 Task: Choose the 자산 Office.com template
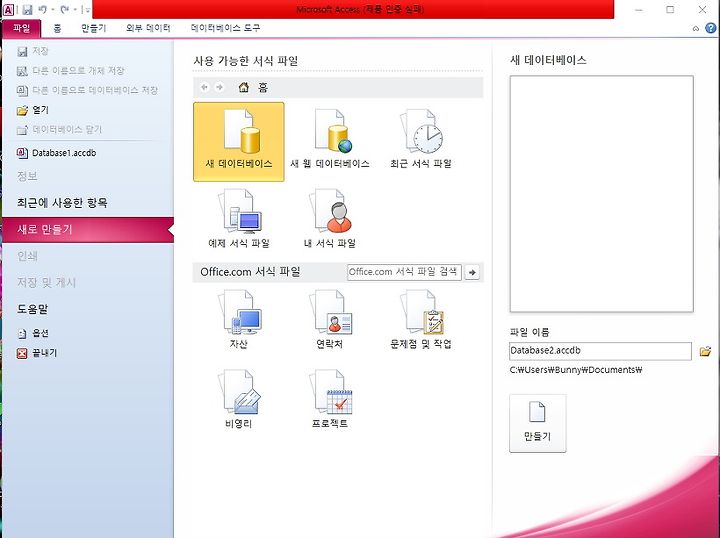pos(239,319)
